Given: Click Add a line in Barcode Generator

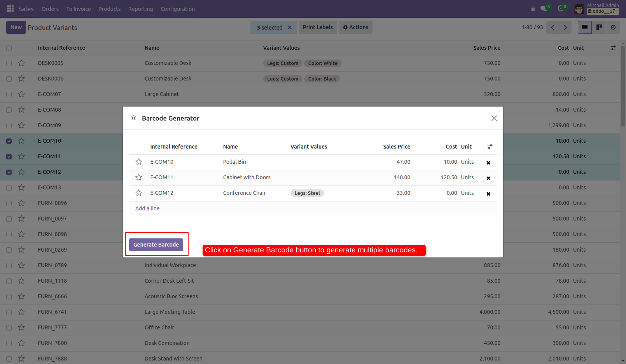Looking at the screenshot, I should coord(147,208).
